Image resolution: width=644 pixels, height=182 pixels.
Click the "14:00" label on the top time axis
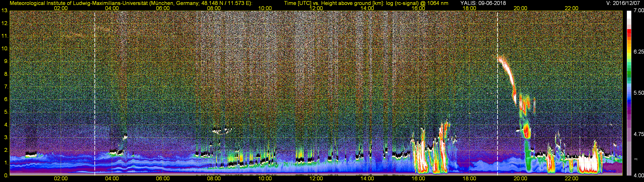pyautogui.click(x=367, y=8)
